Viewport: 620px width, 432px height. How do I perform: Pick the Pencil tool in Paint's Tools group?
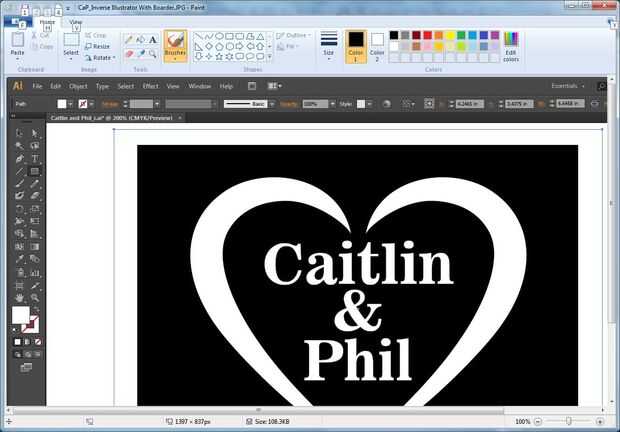pyautogui.click(x=129, y=40)
